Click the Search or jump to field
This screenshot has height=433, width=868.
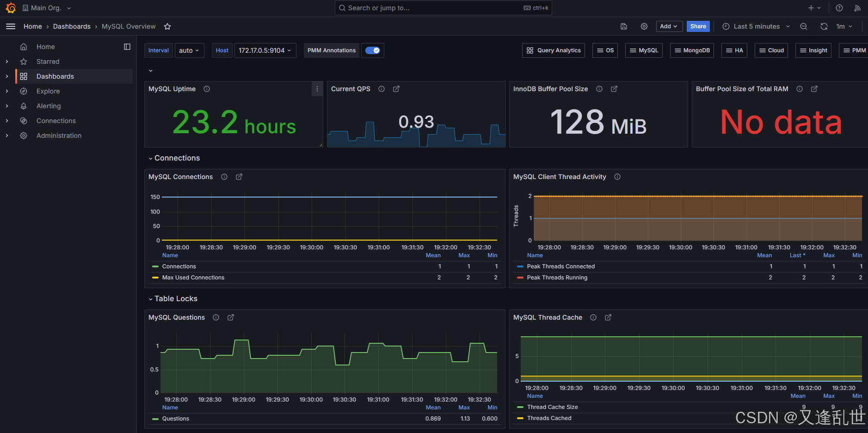[x=443, y=8]
